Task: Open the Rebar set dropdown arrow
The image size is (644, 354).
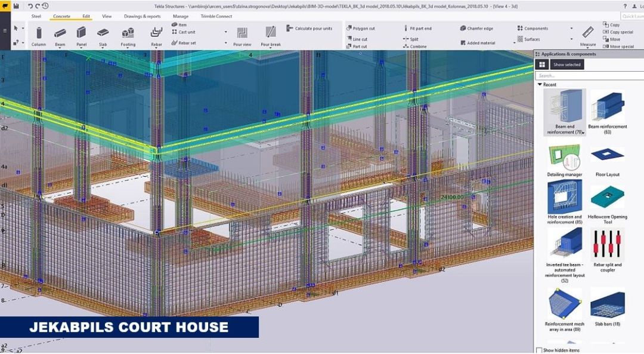Action: pyautogui.click(x=225, y=43)
